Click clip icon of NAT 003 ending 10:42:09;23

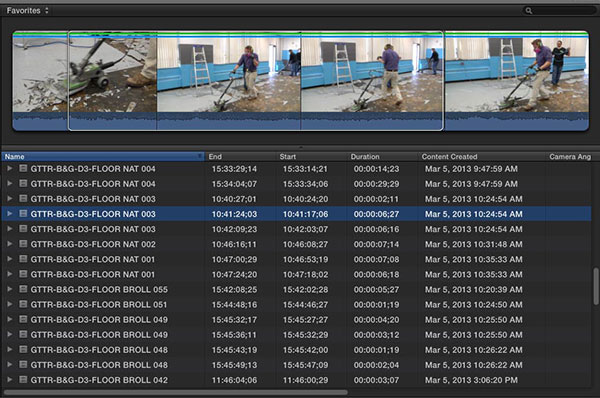tap(23, 229)
